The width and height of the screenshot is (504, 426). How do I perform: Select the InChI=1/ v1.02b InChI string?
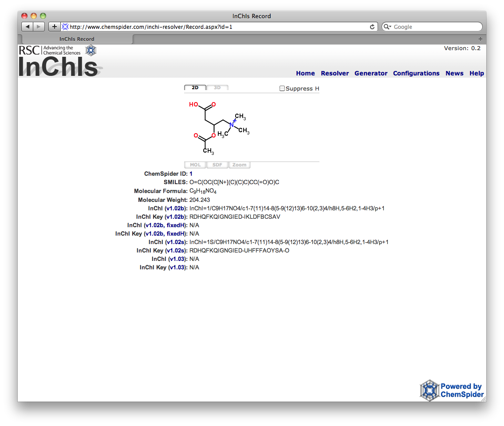click(x=287, y=208)
